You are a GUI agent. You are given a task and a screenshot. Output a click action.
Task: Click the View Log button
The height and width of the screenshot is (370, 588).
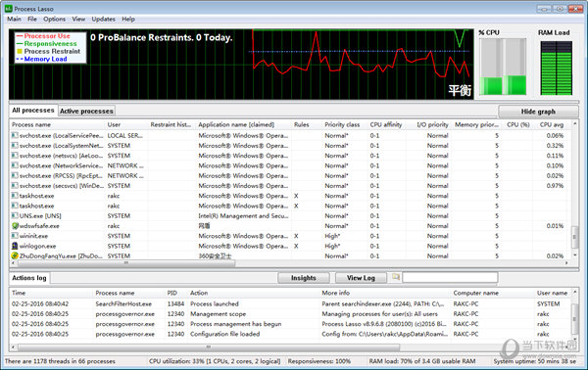[x=361, y=278]
